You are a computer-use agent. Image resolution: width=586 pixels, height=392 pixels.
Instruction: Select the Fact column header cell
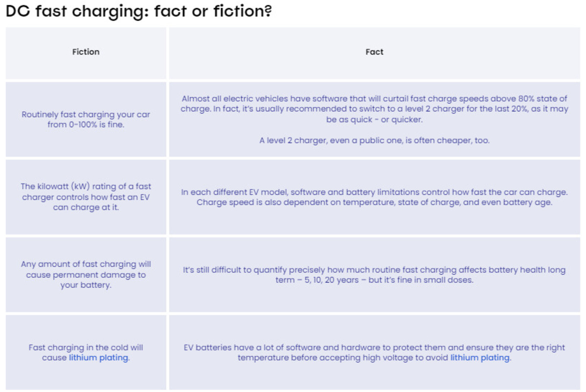pos(375,53)
